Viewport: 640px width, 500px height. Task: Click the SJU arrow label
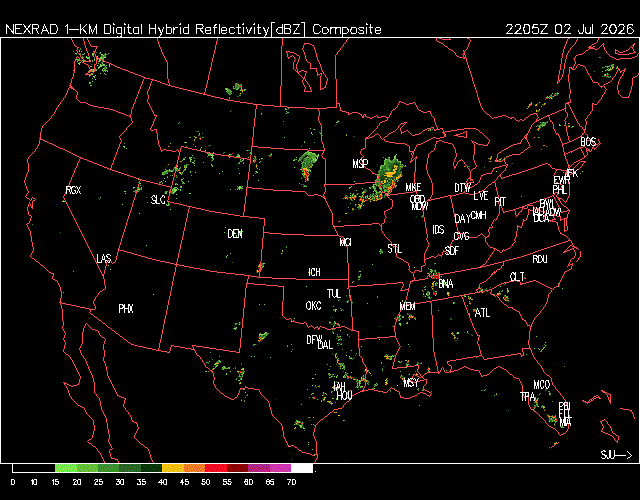tap(616, 455)
